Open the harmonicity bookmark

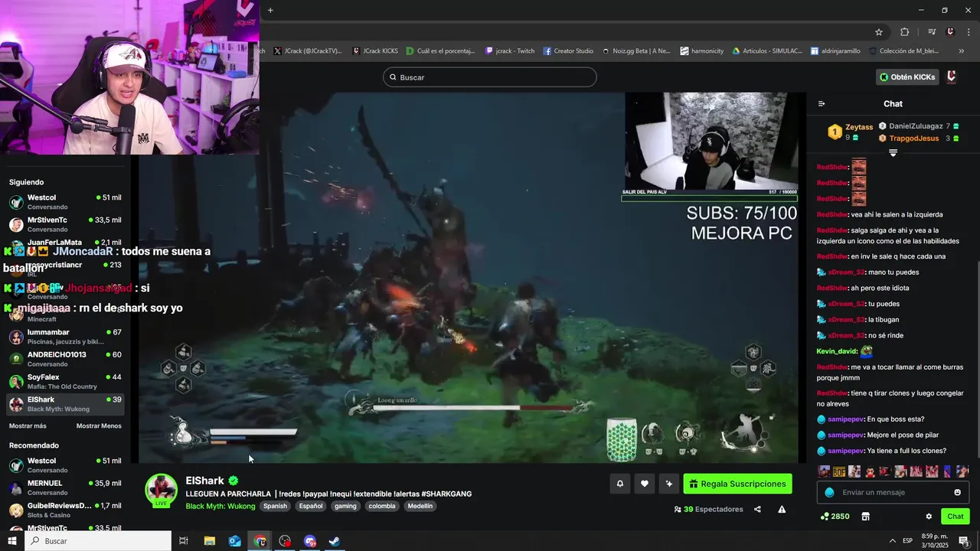701,51
